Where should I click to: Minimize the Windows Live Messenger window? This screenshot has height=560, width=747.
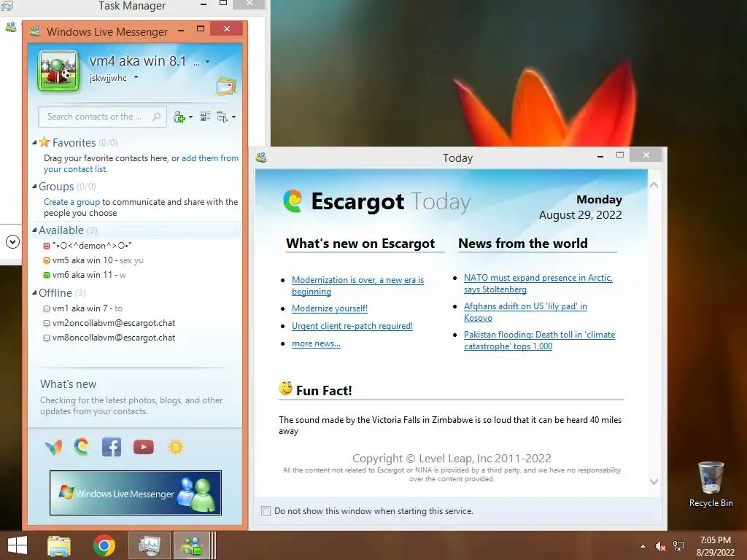coord(181,31)
